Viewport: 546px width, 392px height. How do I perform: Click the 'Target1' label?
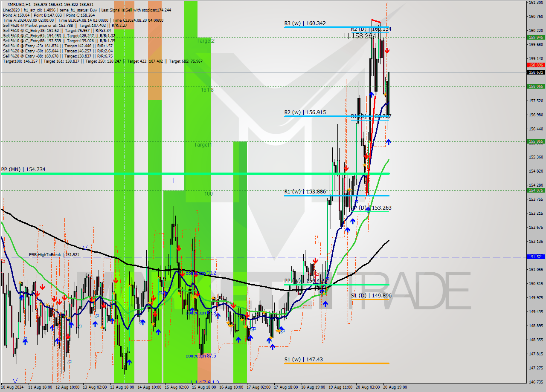pyautogui.click(x=203, y=145)
